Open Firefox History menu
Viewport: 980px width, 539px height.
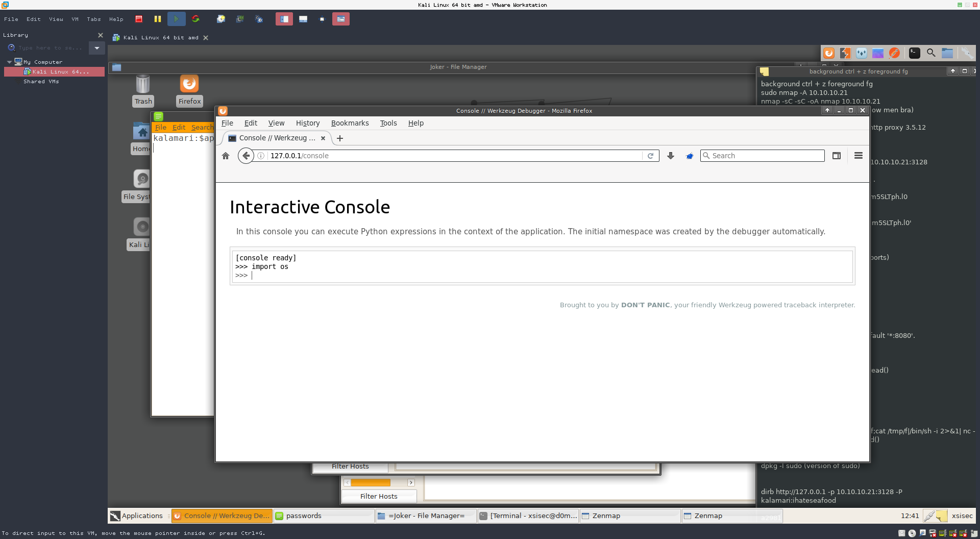[308, 123]
